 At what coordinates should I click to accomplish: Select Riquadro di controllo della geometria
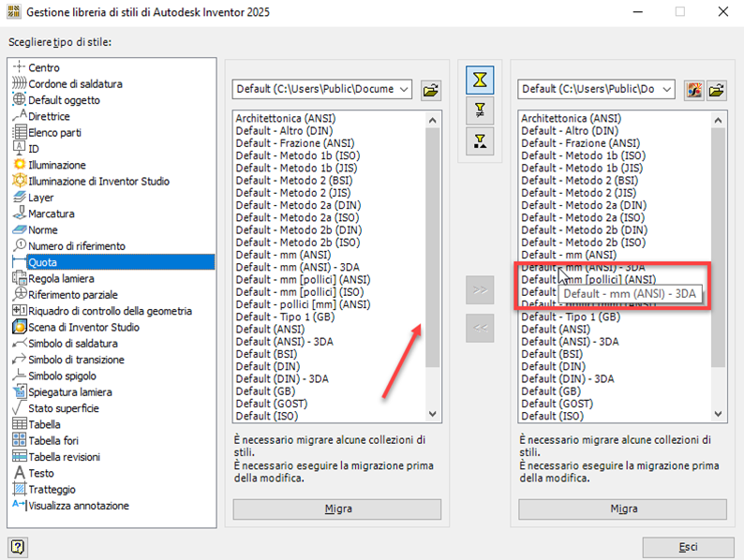pos(102,311)
